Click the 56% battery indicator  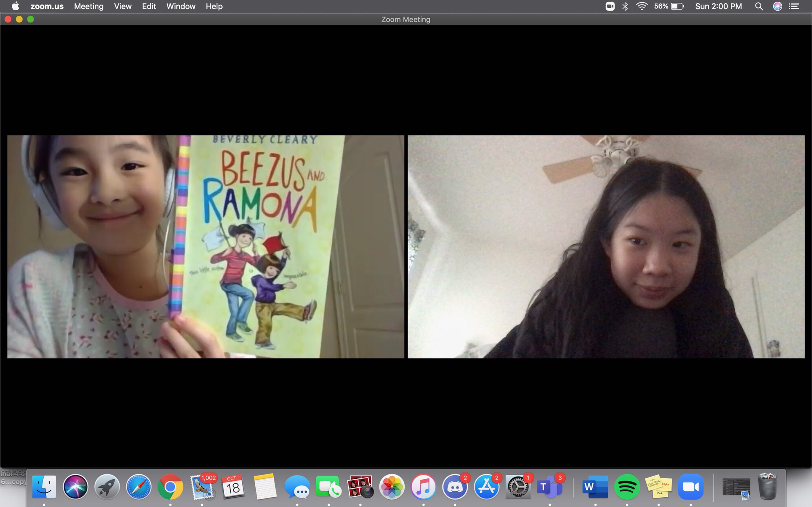(669, 6)
